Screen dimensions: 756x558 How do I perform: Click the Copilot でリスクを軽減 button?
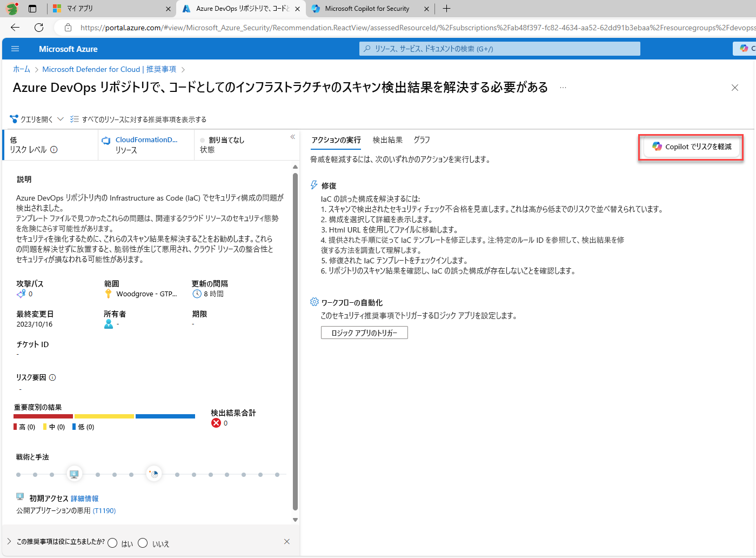[x=691, y=147]
